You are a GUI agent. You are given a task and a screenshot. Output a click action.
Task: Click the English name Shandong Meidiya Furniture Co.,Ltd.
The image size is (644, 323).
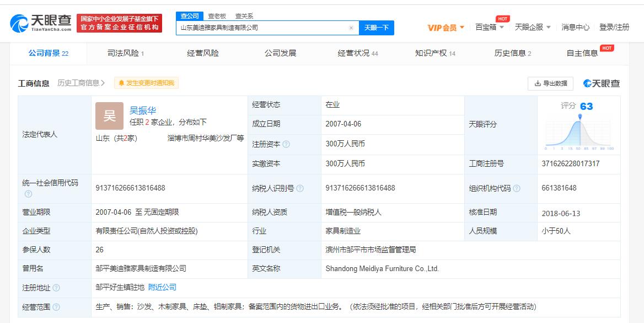point(382,269)
